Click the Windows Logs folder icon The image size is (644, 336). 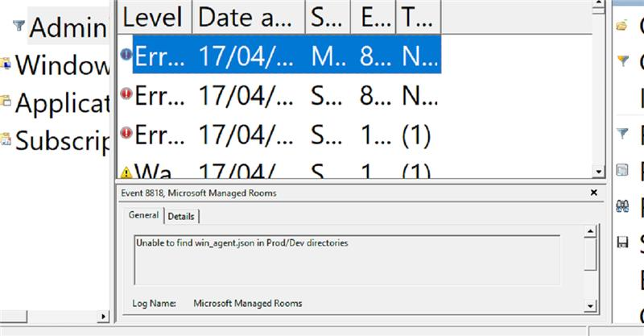click(x=6, y=63)
